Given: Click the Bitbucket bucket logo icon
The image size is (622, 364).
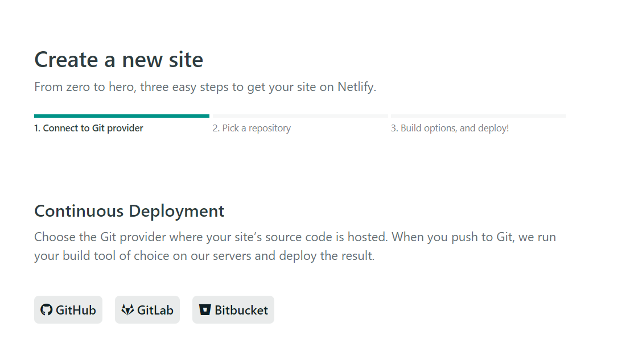Looking at the screenshot, I should point(205,309).
